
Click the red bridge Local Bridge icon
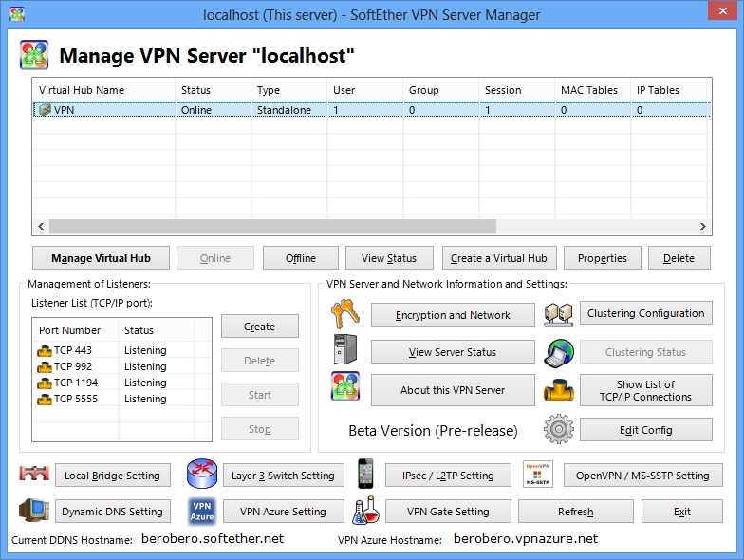34,473
